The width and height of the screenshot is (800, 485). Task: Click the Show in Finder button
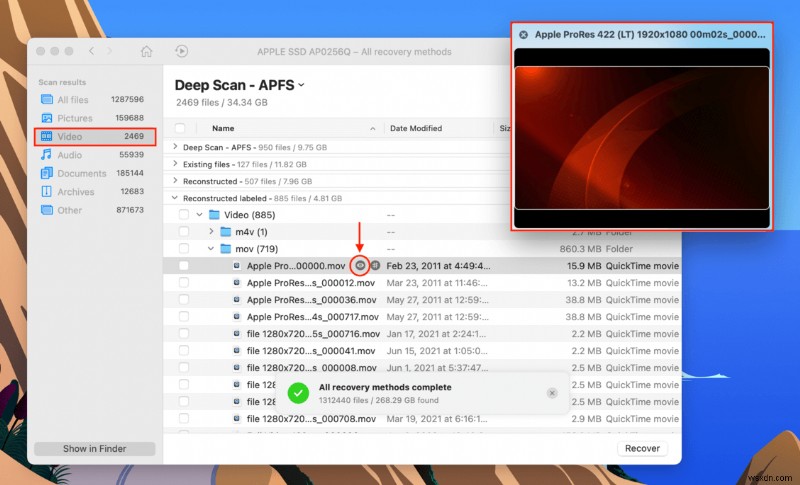(x=94, y=449)
